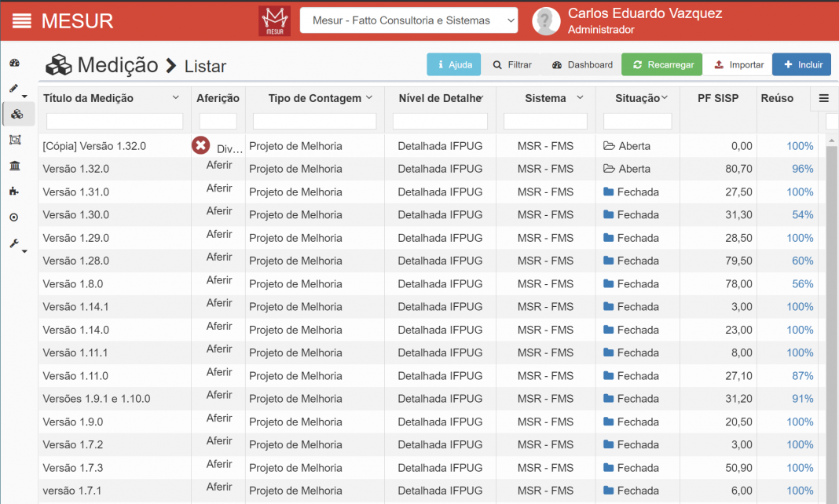The height and width of the screenshot is (504, 839).
Task: Select the cubes Medição icon in the sidebar
Action: (x=17, y=114)
